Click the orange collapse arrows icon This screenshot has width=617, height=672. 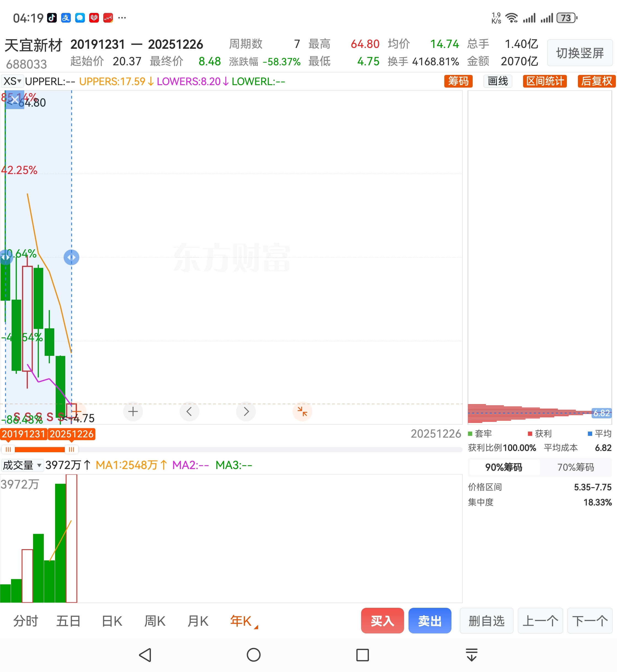[x=302, y=411]
